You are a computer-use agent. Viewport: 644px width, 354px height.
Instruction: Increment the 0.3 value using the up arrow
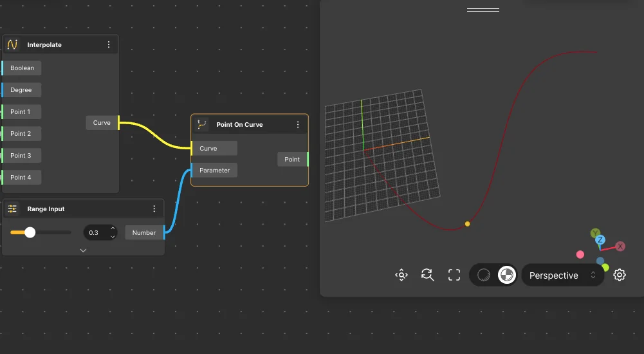(x=113, y=228)
